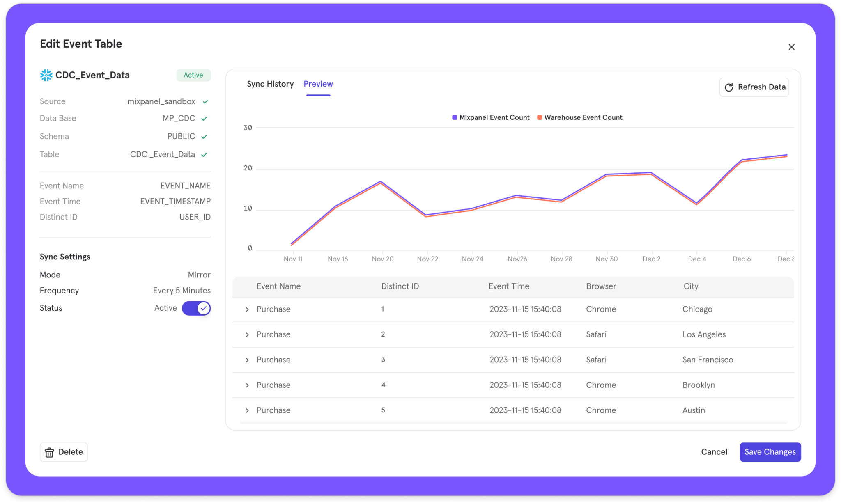Viewport: 841px width, 504px height.
Task: Expand the Purchase row for Los Angeles
Action: pyautogui.click(x=247, y=335)
